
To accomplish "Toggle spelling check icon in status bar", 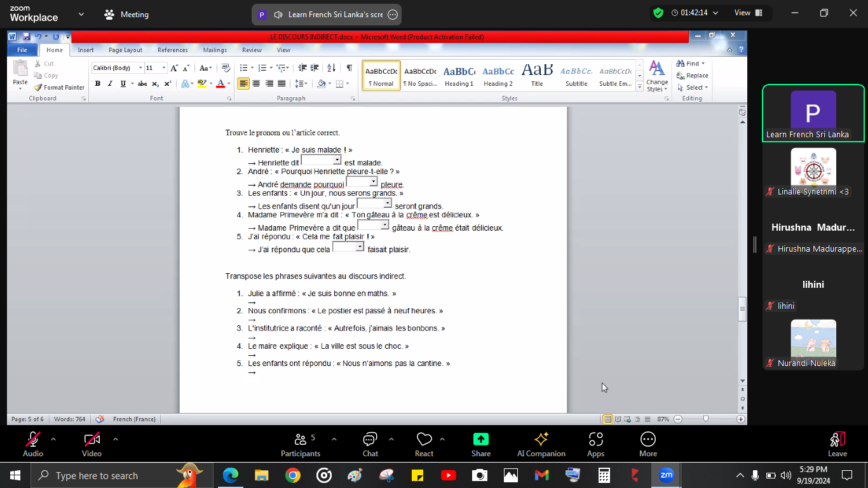I will [100, 419].
